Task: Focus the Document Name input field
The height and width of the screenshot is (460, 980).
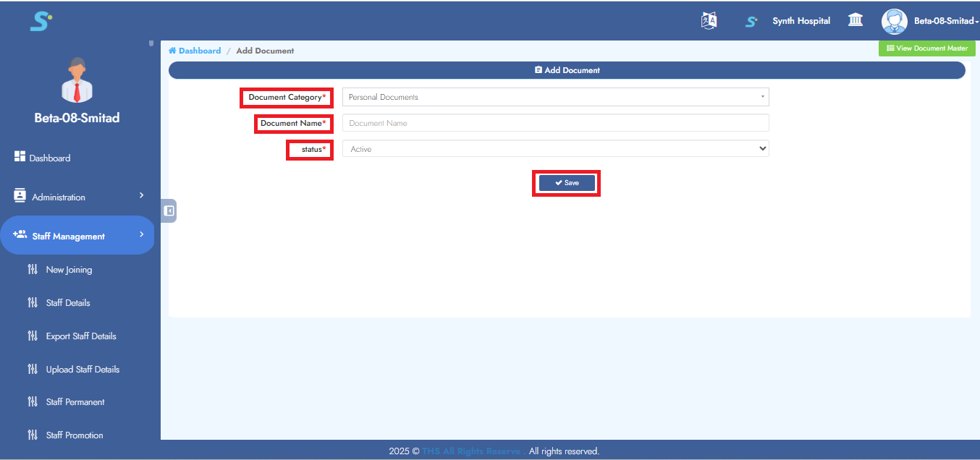Action: [555, 123]
